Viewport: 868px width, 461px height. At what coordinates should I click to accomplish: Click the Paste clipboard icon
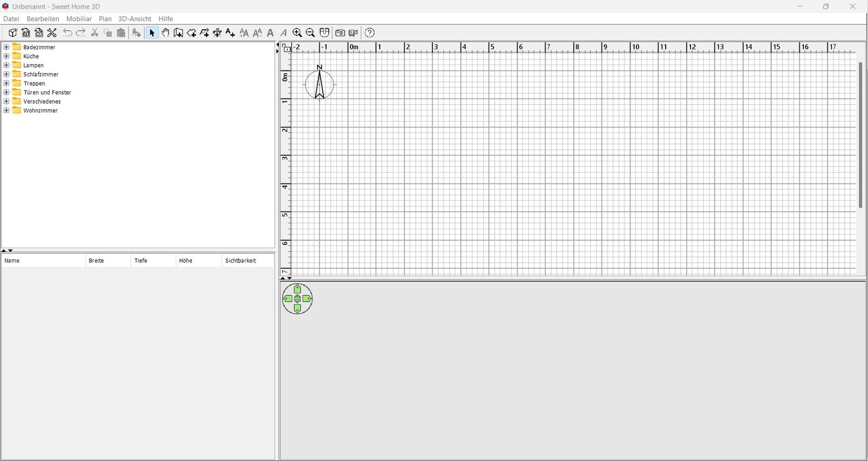click(121, 33)
